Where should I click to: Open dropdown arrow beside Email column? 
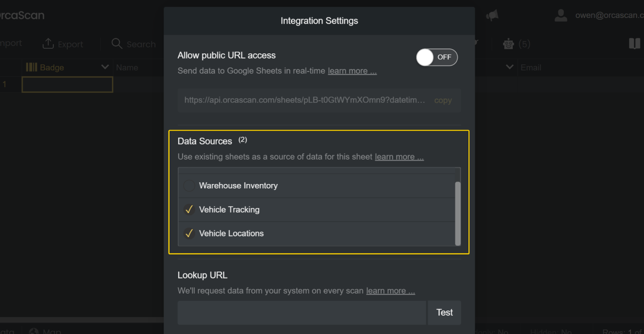509,68
